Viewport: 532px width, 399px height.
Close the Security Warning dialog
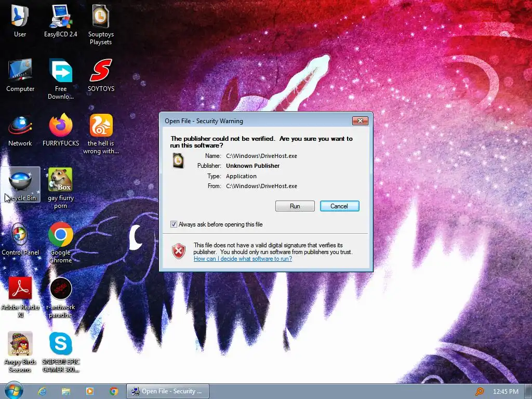tap(360, 121)
